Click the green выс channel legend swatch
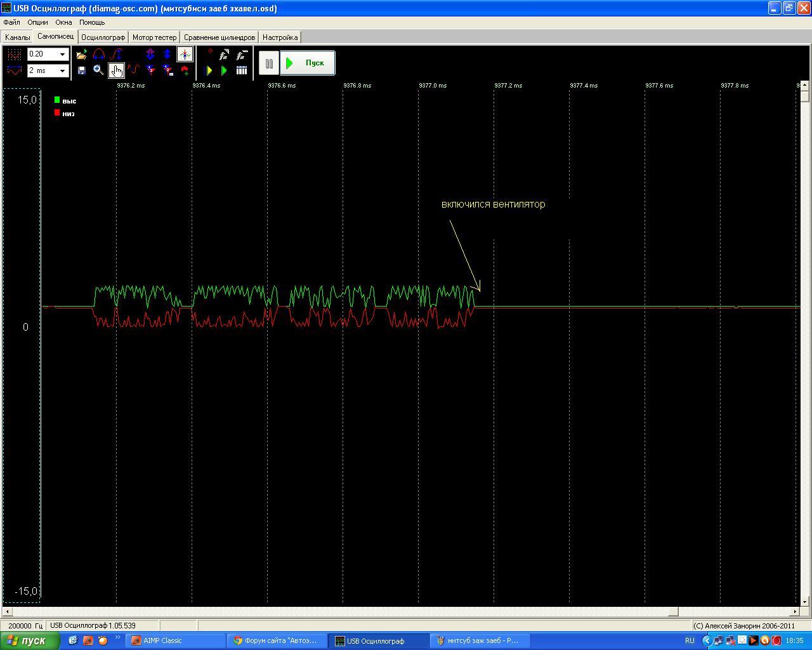The image size is (812, 650). [57, 100]
